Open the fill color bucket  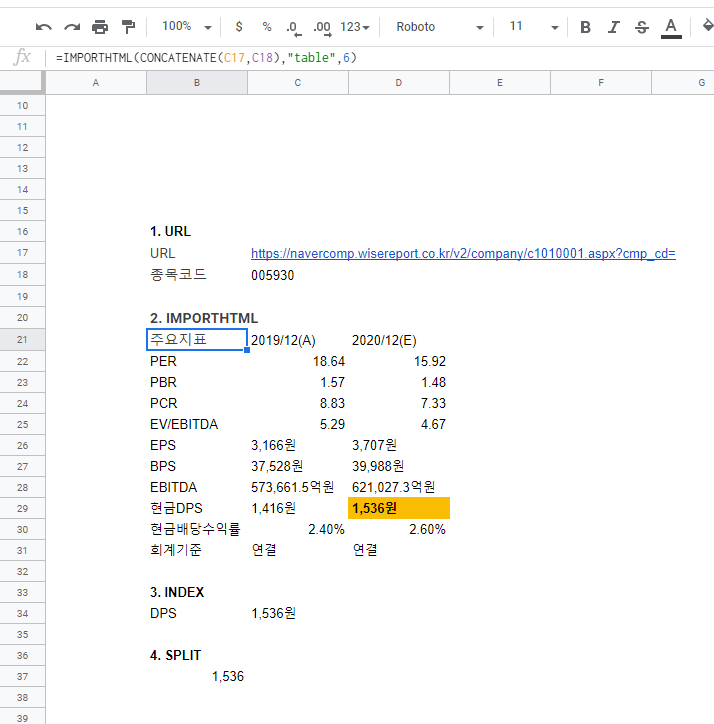pyautogui.click(x=708, y=26)
